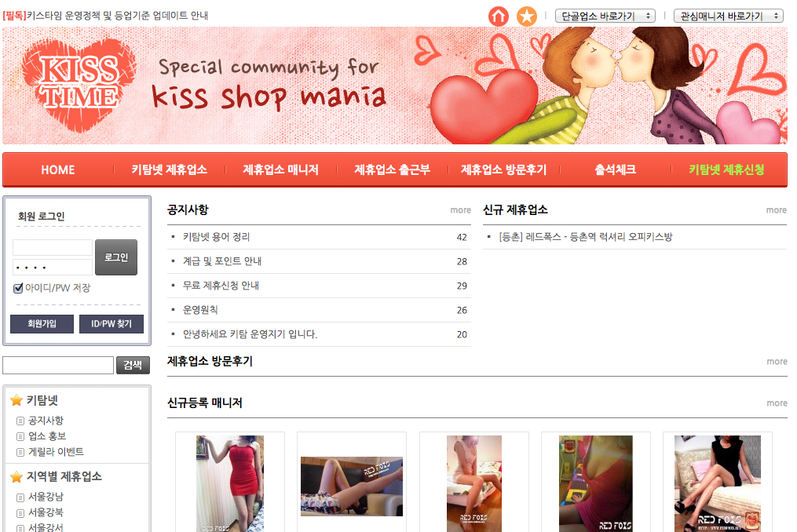Click the search text input field

(x=58, y=365)
